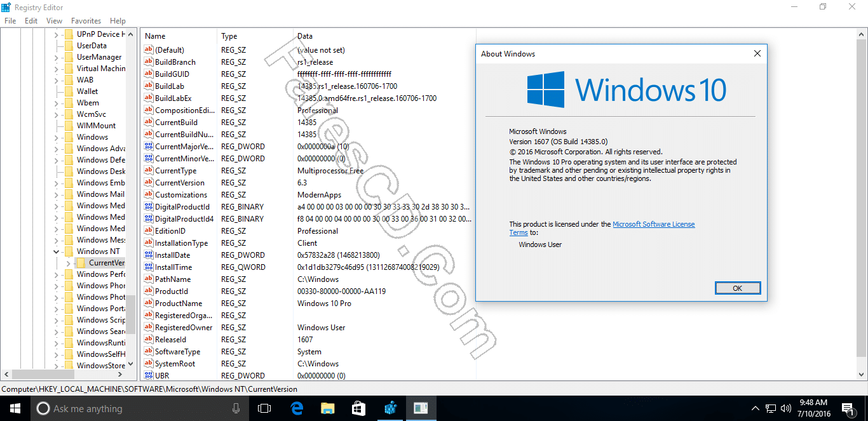This screenshot has height=421, width=868.
Task: Click the WIMMount folder icon in tree
Action: tap(69, 126)
